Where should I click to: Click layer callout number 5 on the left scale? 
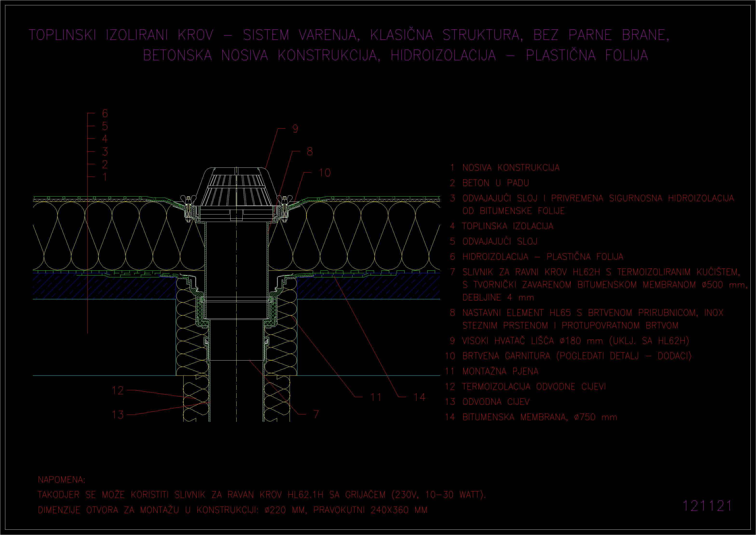tap(105, 126)
